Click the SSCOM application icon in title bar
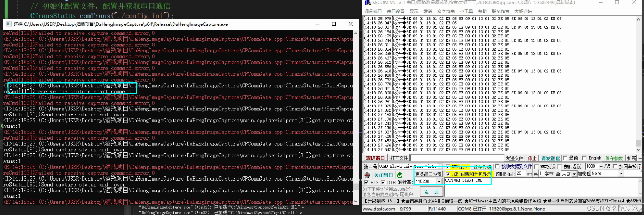Viewport: 644px width, 215px height. click(x=368, y=2)
